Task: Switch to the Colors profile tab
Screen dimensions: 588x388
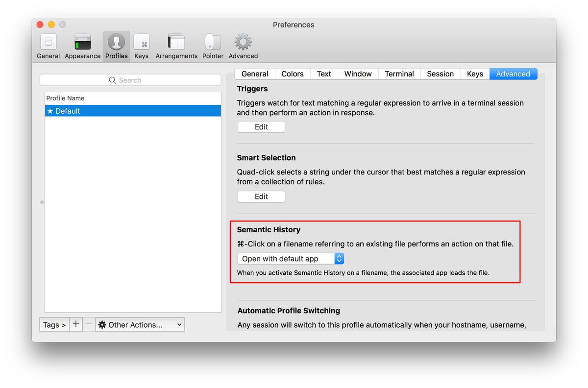Action: 293,74
